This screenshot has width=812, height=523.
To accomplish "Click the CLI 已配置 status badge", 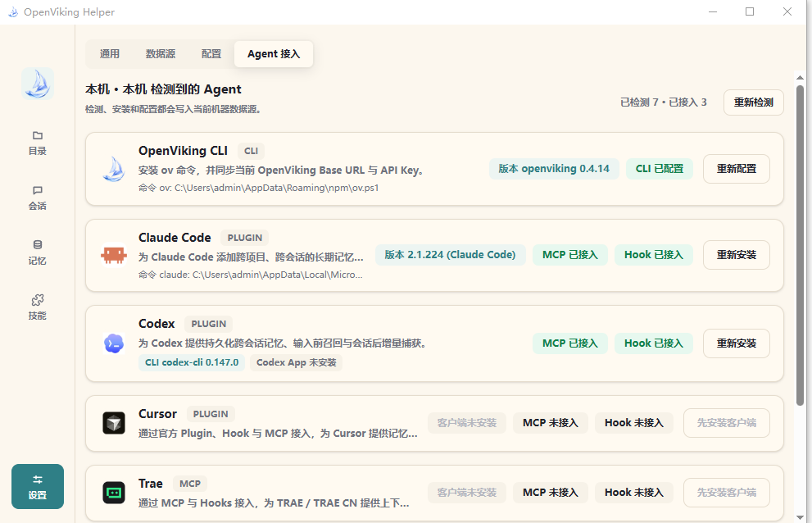I will (660, 169).
